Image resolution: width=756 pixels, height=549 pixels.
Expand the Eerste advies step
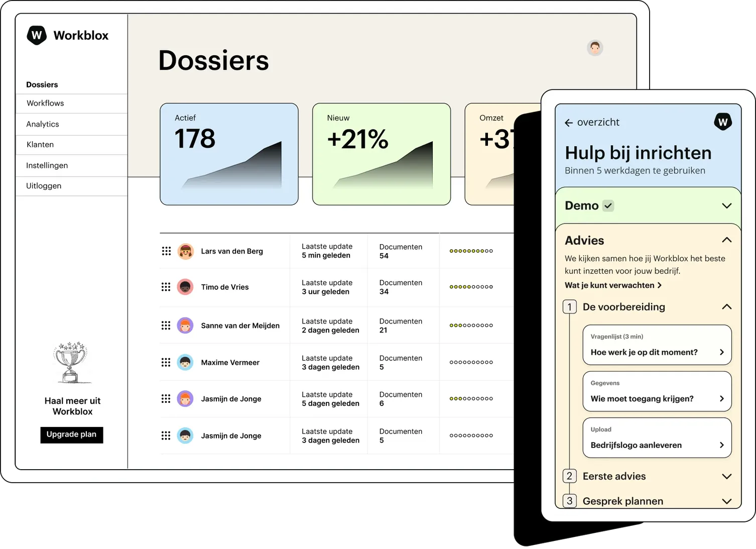click(726, 476)
